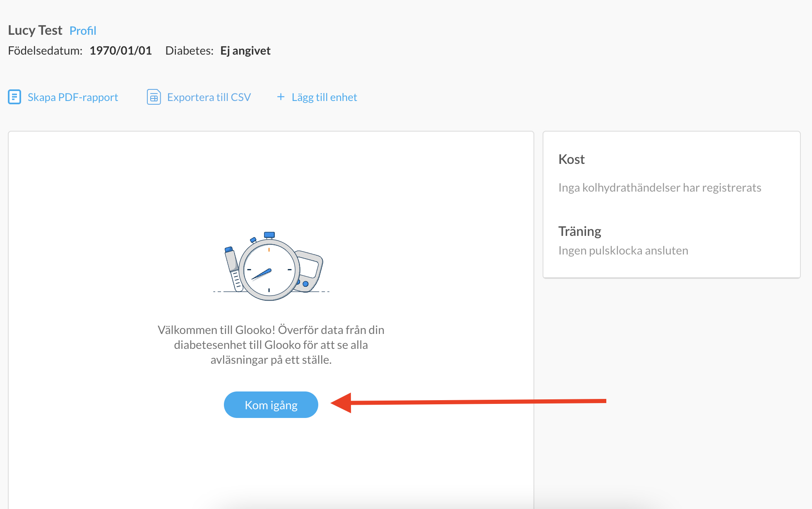Image resolution: width=812 pixels, height=509 pixels.
Task: Click the Diabetes label
Action: click(x=190, y=50)
